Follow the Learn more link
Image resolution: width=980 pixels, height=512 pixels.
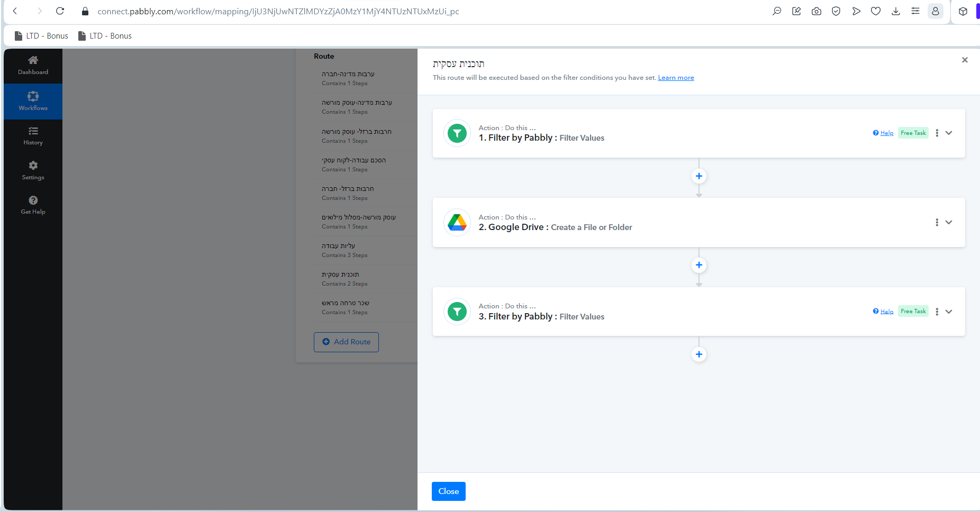tap(676, 78)
